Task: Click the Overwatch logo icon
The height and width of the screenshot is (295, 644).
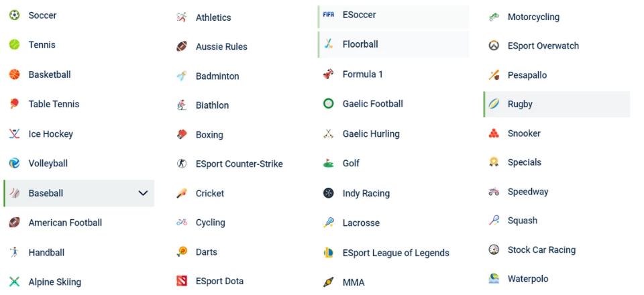Action: click(x=494, y=46)
